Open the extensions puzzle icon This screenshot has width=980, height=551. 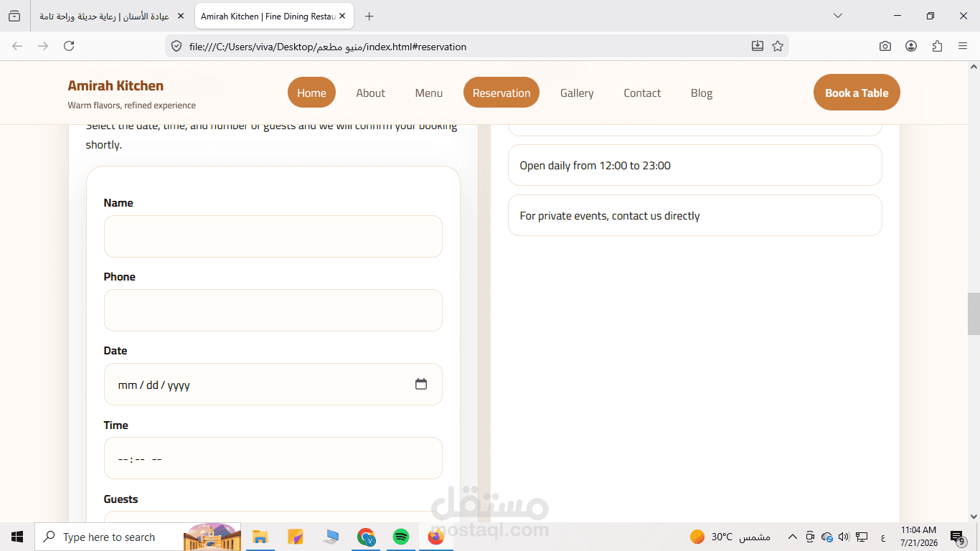click(x=937, y=46)
